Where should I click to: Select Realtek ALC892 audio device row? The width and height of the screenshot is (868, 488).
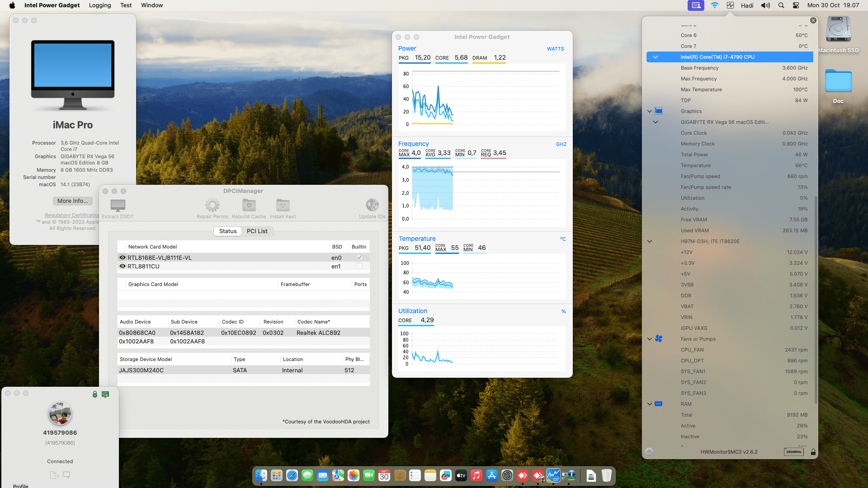[243, 333]
